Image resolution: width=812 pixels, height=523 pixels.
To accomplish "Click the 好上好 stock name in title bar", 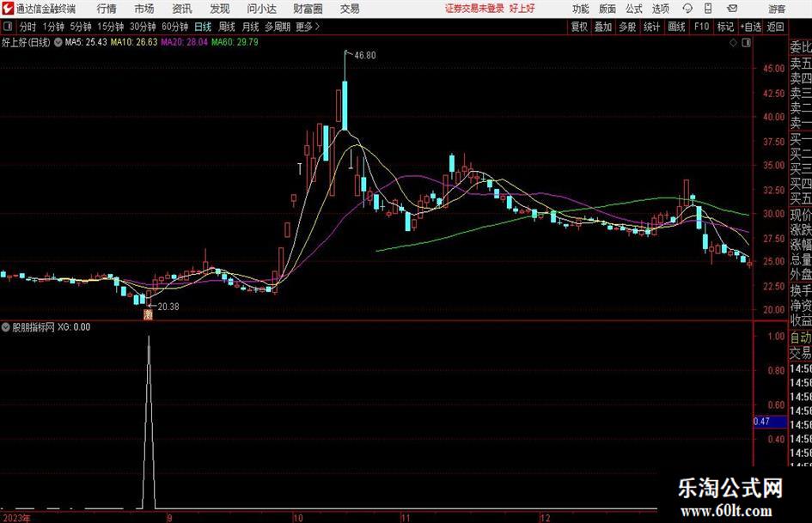I will [x=522, y=9].
